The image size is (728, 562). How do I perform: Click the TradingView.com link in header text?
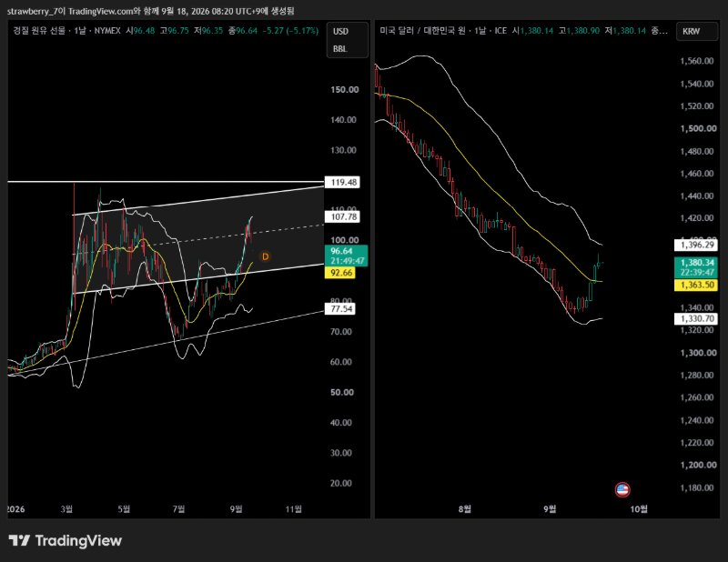tap(101, 11)
